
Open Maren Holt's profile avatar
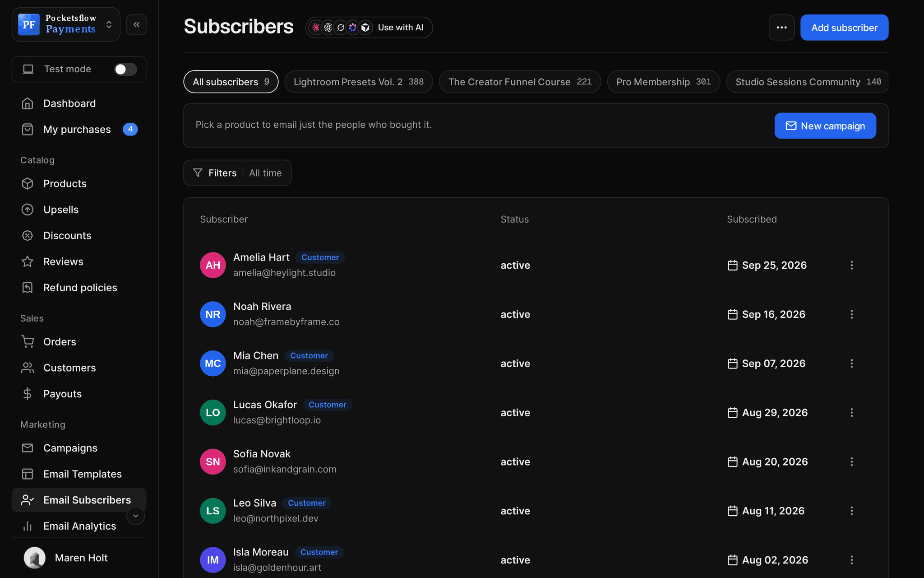click(35, 558)
